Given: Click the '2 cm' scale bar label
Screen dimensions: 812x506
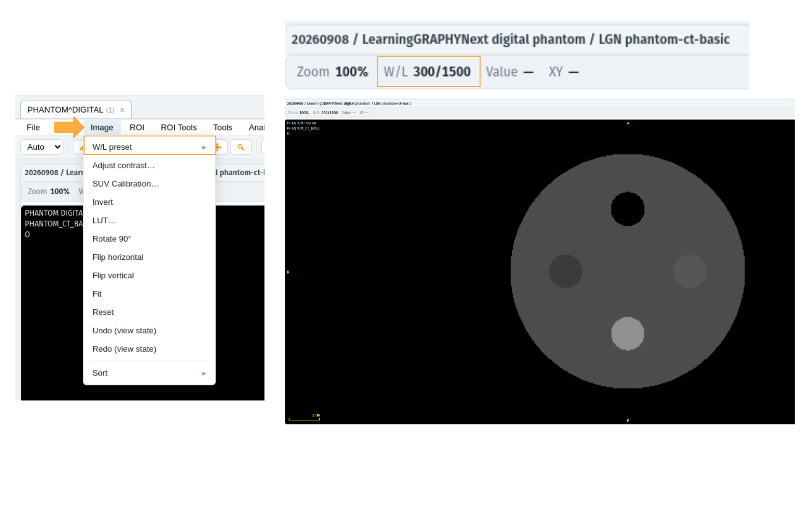Looking at the screenshot, I should coord(316,415).
